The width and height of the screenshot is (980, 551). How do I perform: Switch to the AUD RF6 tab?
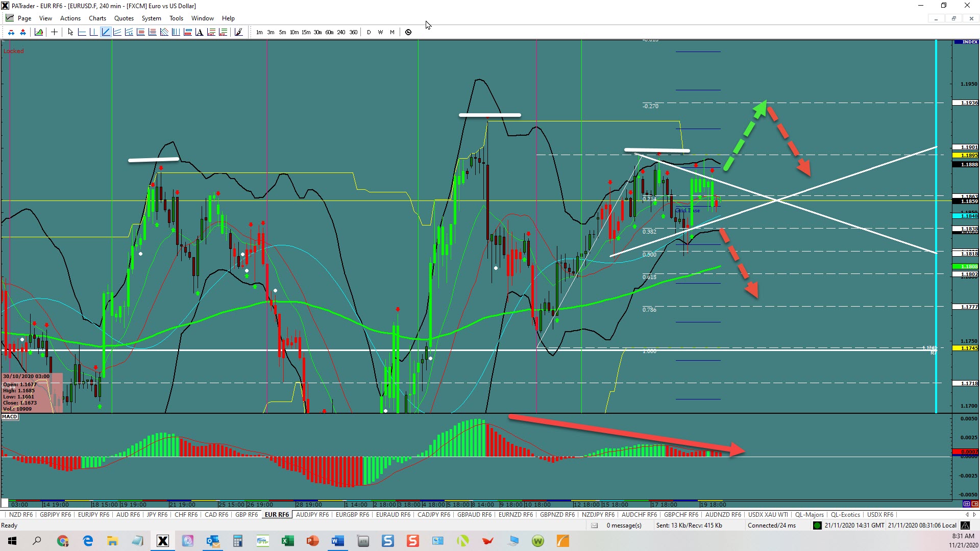tap(128, 514)
